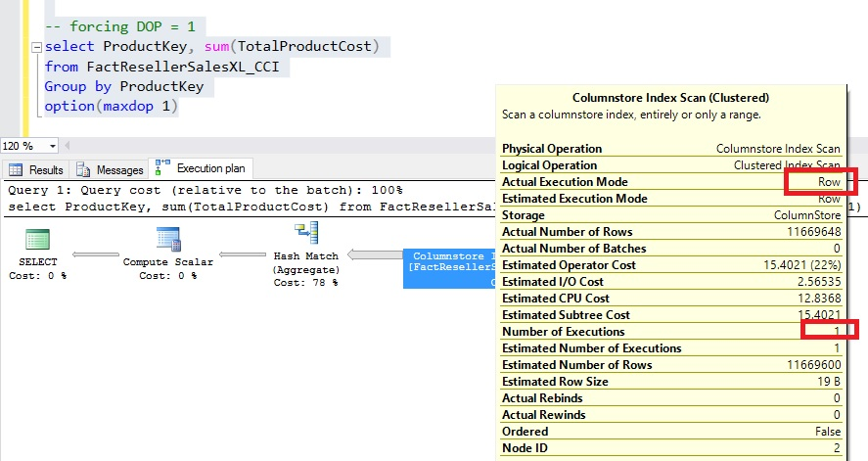Click the 'Group by ProductKey' code line

(x=123, y=86)
